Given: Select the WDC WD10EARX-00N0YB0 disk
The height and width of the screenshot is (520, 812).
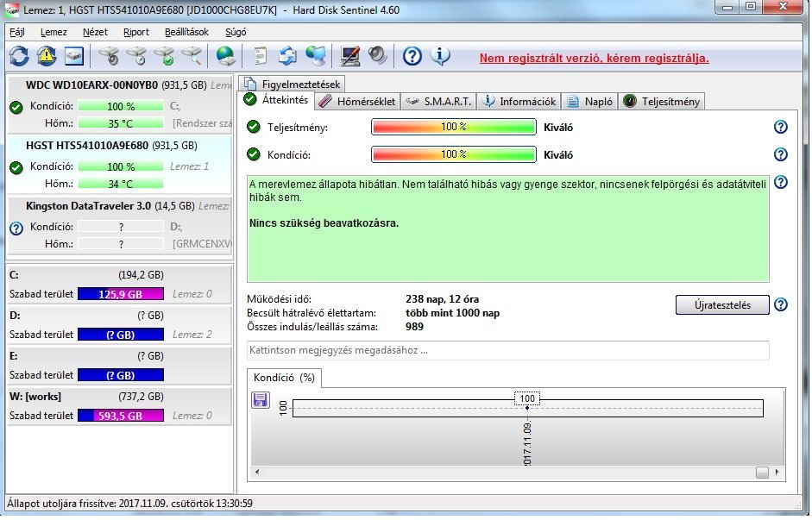Looking at the screenshot, I should pyautogui.click(x=119, y=104).
